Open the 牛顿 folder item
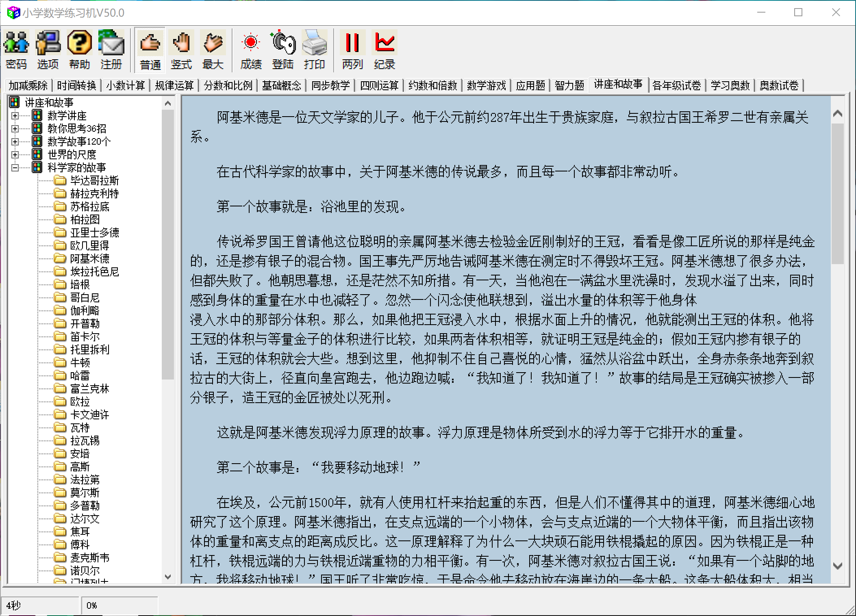The width and height of the screenshot is (856, 616). coord(80,363)
